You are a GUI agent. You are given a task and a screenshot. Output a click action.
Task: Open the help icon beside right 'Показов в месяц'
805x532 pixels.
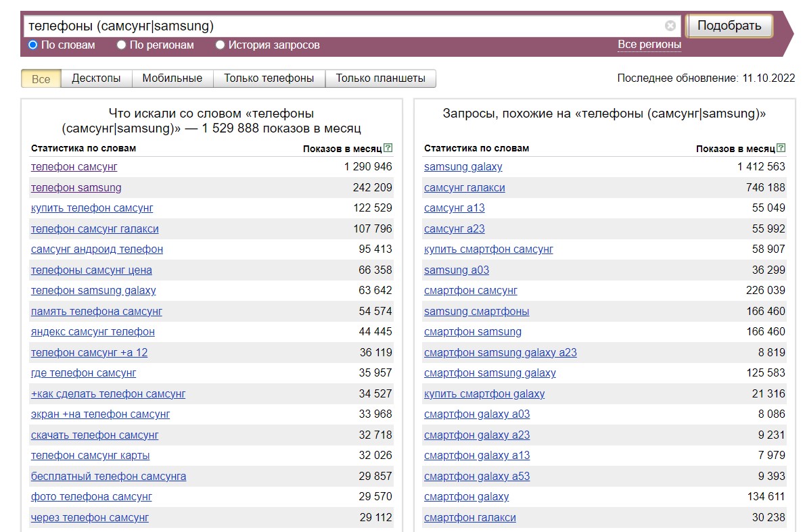point(781,148)
